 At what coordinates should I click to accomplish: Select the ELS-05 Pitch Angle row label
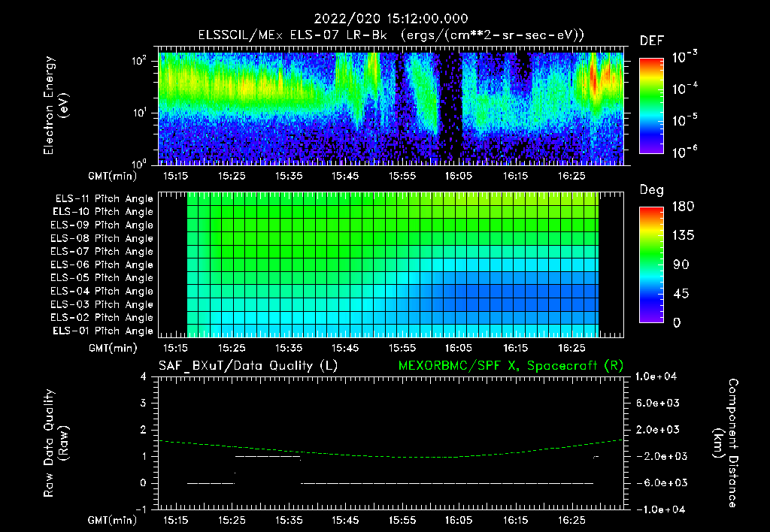pos(102,278)
